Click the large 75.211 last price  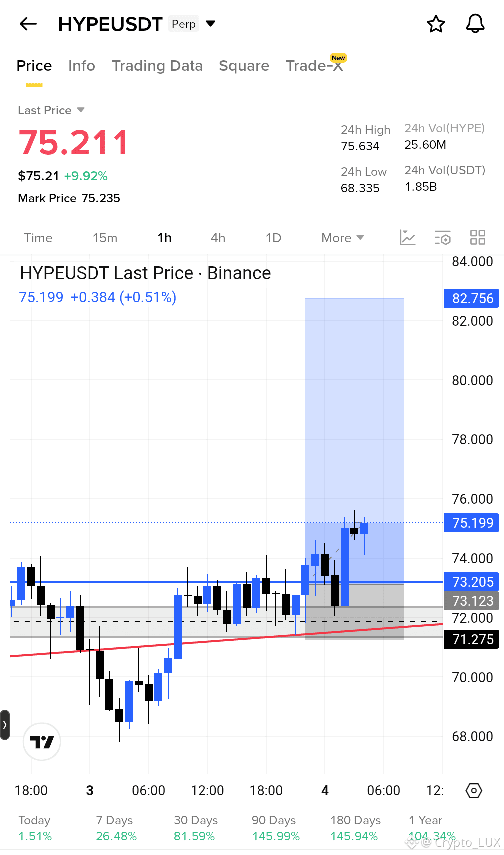(x=74, y=143)
